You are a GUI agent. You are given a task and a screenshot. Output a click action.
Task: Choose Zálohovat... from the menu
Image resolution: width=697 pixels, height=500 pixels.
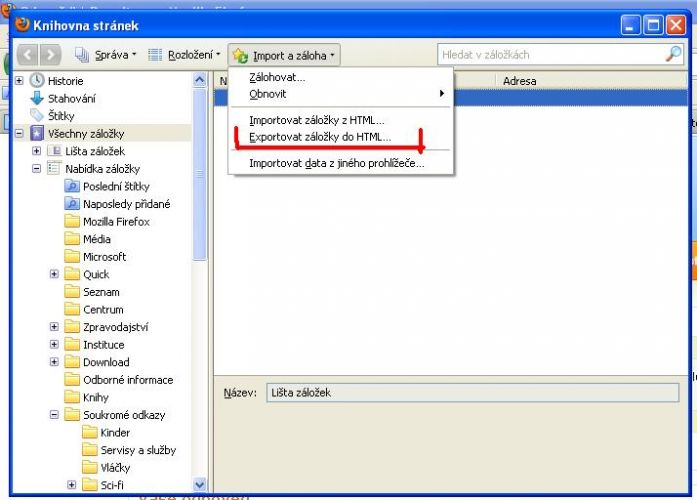coord(341,77)
